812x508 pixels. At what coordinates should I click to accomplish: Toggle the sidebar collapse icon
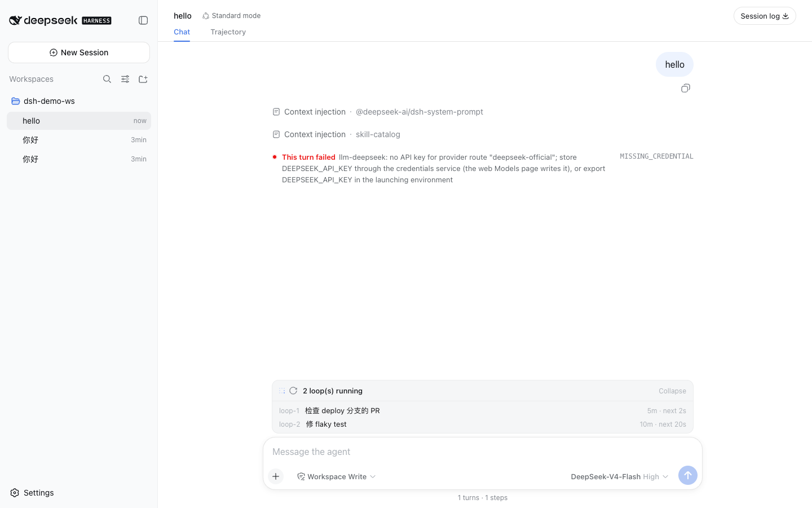[143, 20]
